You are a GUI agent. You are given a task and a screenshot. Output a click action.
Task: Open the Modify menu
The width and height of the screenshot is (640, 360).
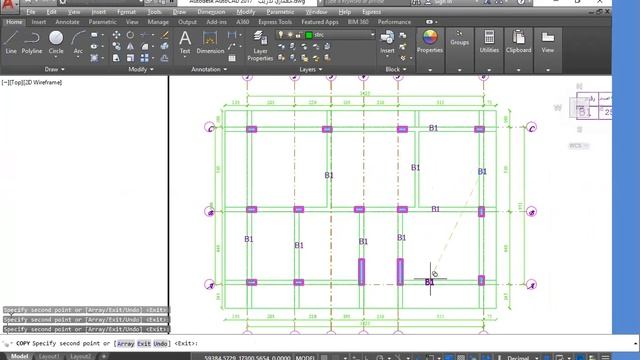click(x=246, y=12)
